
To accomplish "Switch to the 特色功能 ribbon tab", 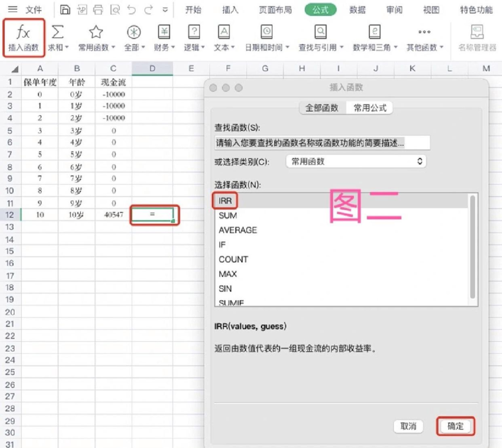I will pyautogui.click(x=476, y=10).
